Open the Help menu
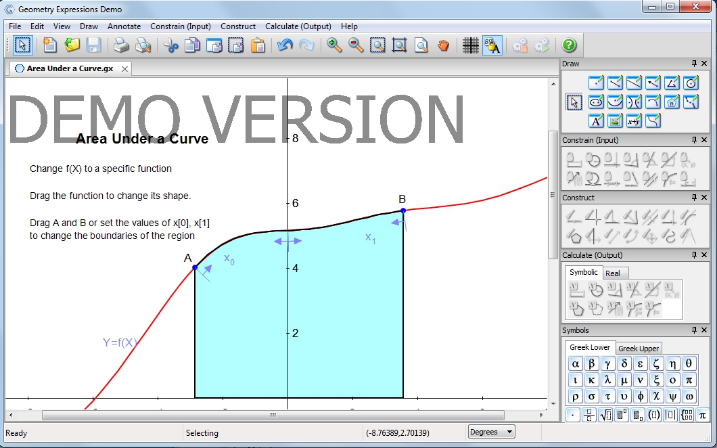 tap(349, 26)
